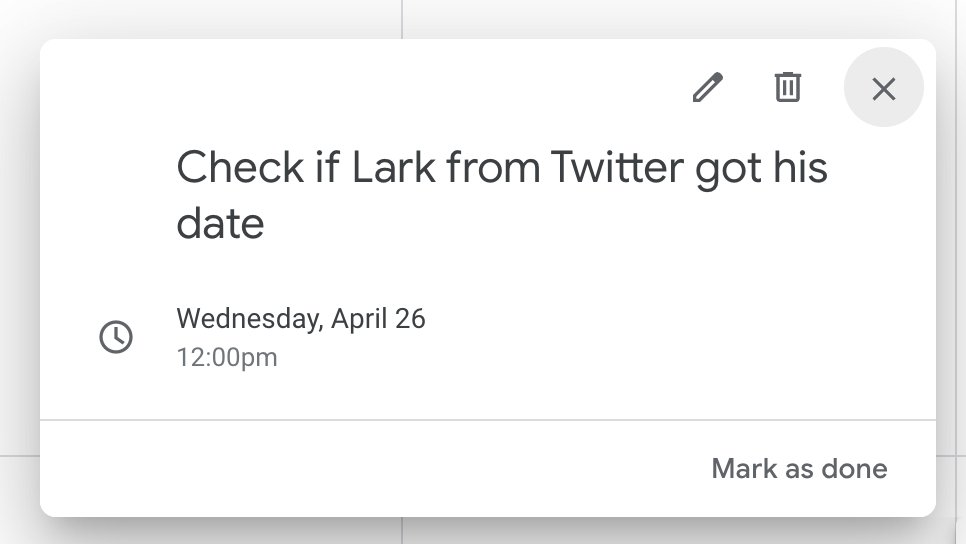Delete the reminder using the trash icon
Screen dimensions: 966x544
click(x=787, y=87)
